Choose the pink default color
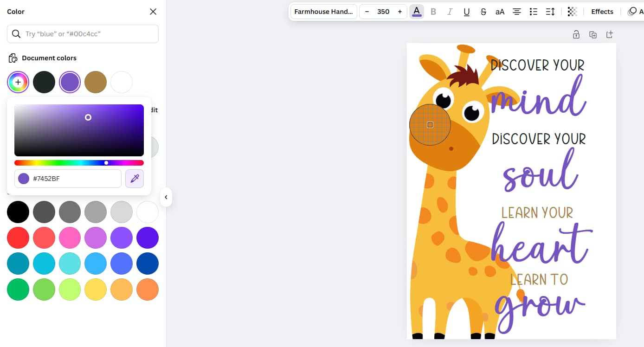This screenshot has height=347, width=644. [x=70, y=238]
